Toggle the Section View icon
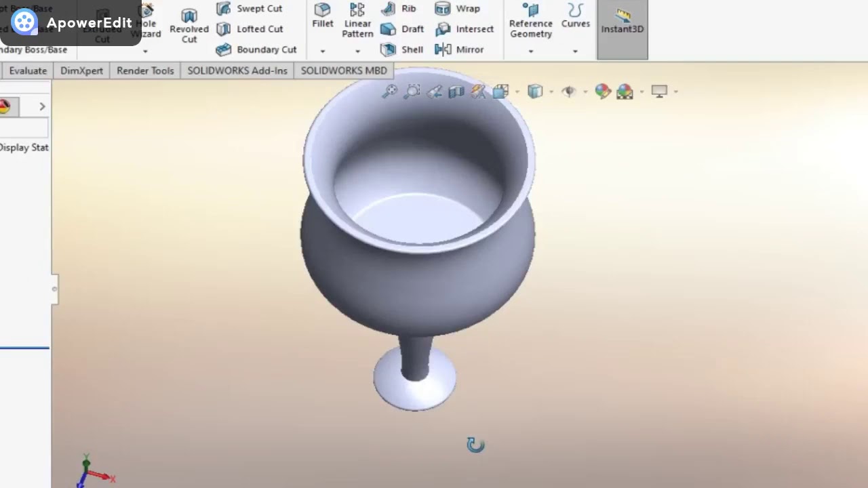Image resolution: width=868 pixels, height=488 pixels. (x=456, y=91)
